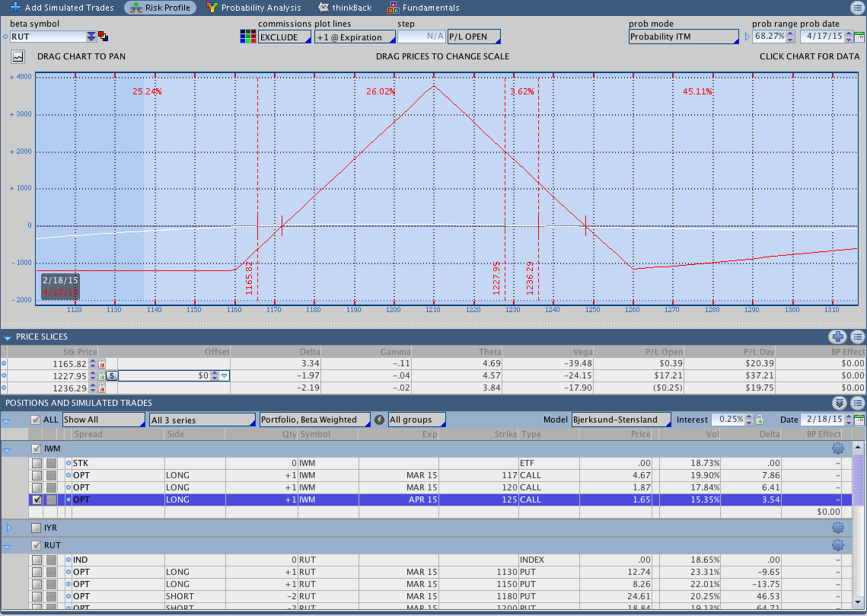Click the blue dot before the beta symbol field
This screenshot has height=616, width=867.
(x=5, y=37)
